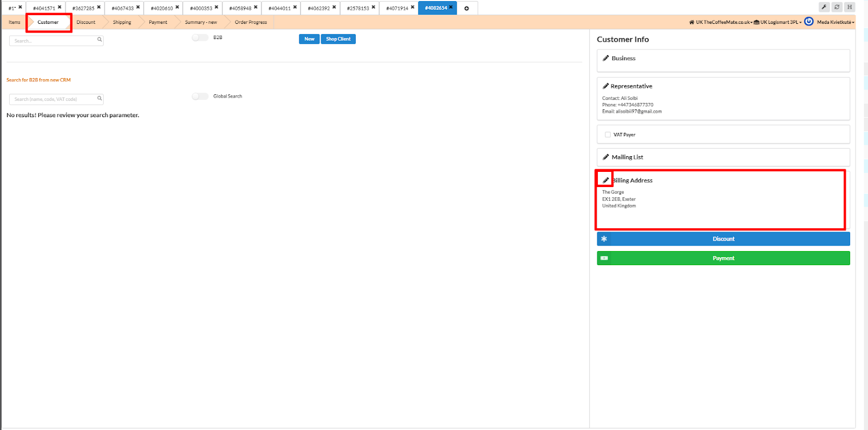
Task: Click the Shop Client button
Action: [339, 39]
